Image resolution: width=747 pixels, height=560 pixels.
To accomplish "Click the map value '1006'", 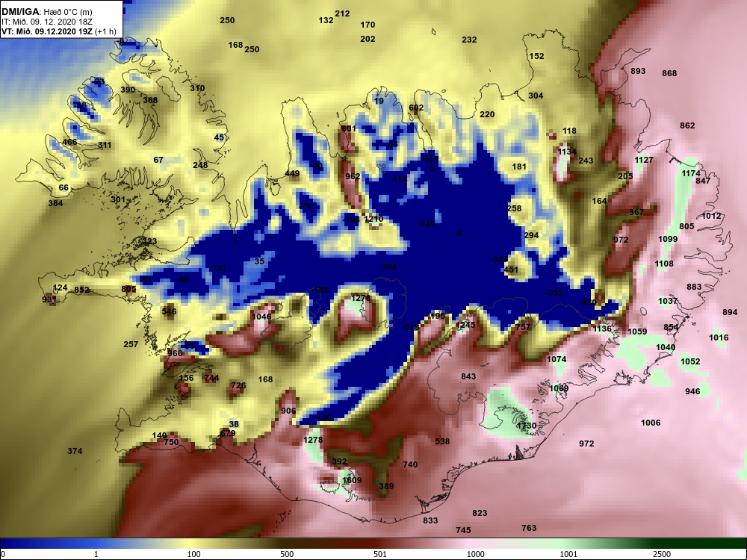I will click(651, 423).
